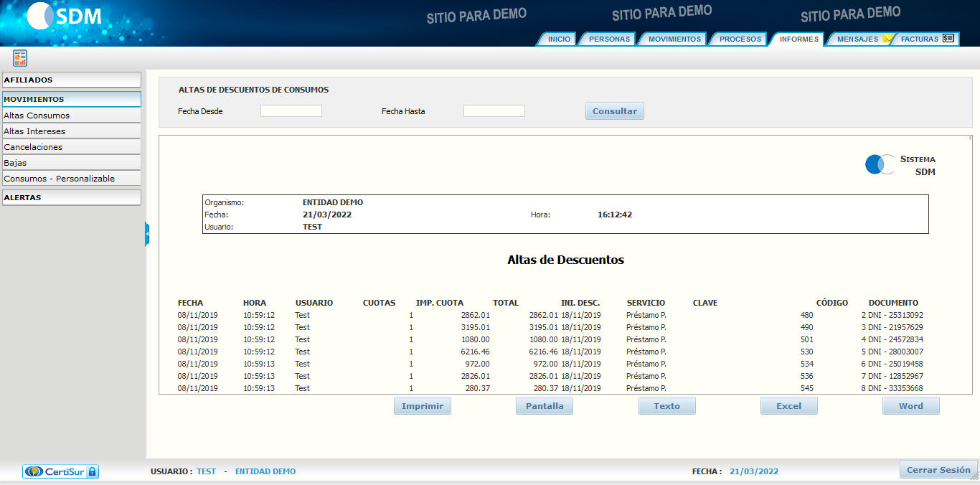Click the Fecha Hasta input field

494,111
